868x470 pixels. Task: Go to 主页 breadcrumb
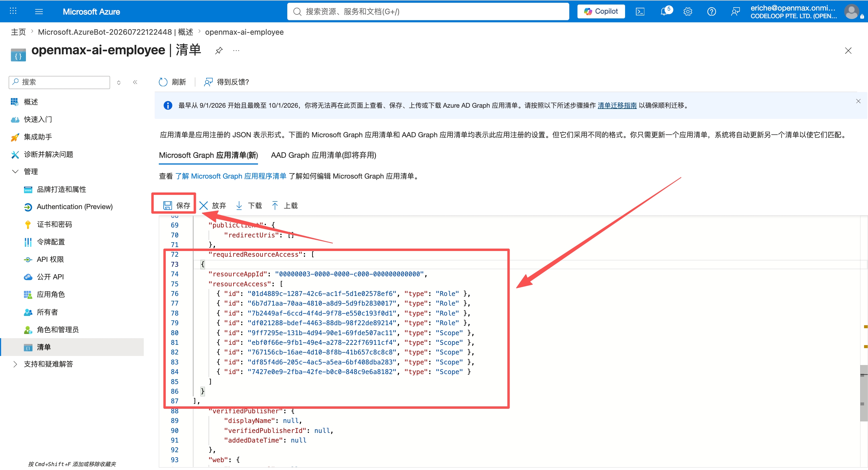(x=18, y=32)
